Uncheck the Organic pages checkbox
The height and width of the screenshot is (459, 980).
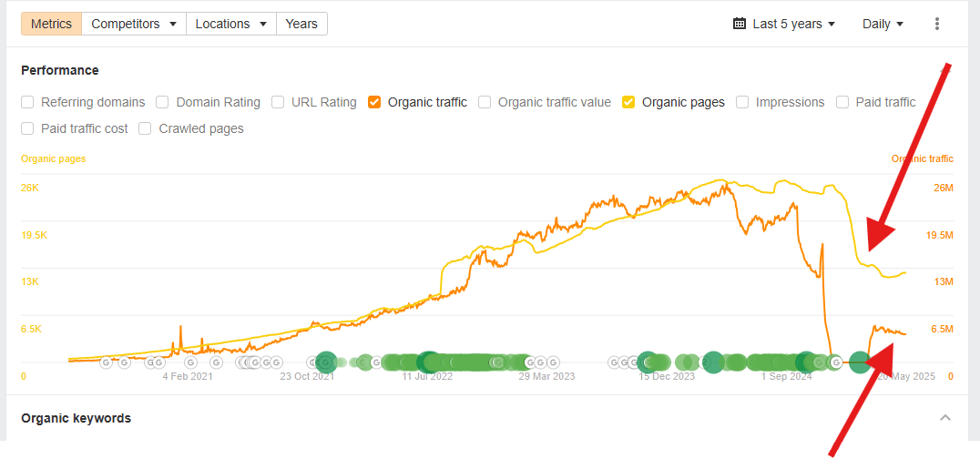point(628,102)
